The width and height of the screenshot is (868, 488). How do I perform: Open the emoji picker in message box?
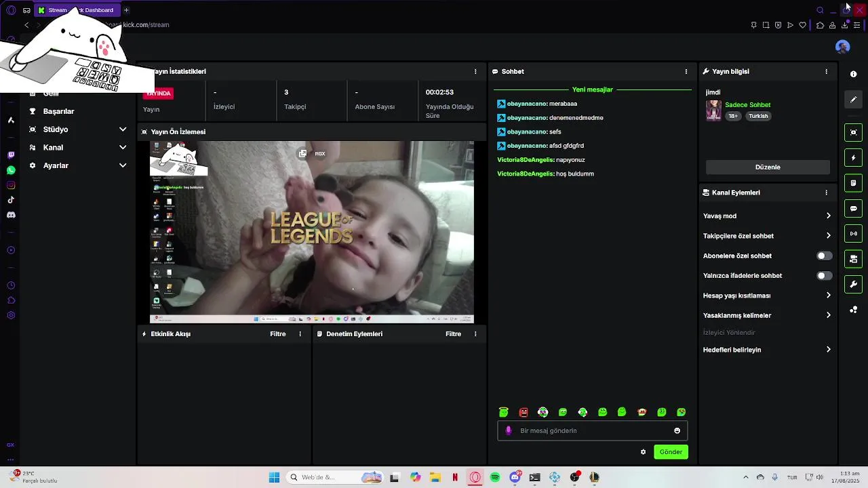677,430
